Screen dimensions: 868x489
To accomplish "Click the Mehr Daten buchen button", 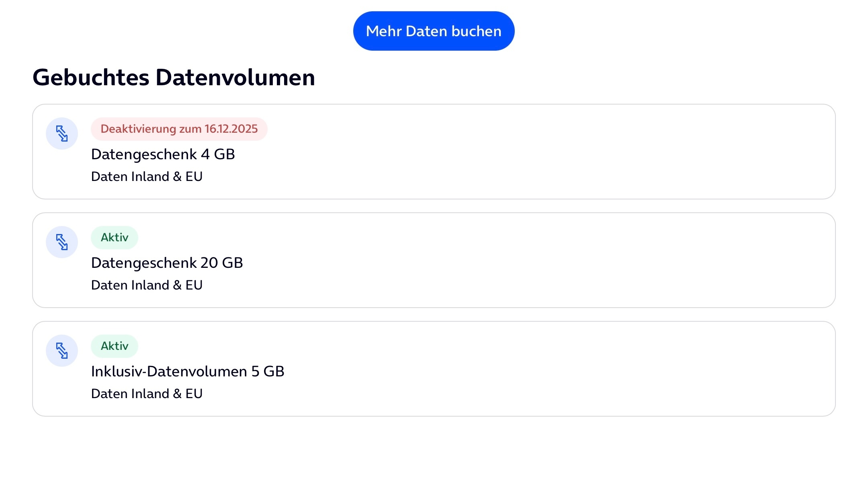I will coord(434,31).
